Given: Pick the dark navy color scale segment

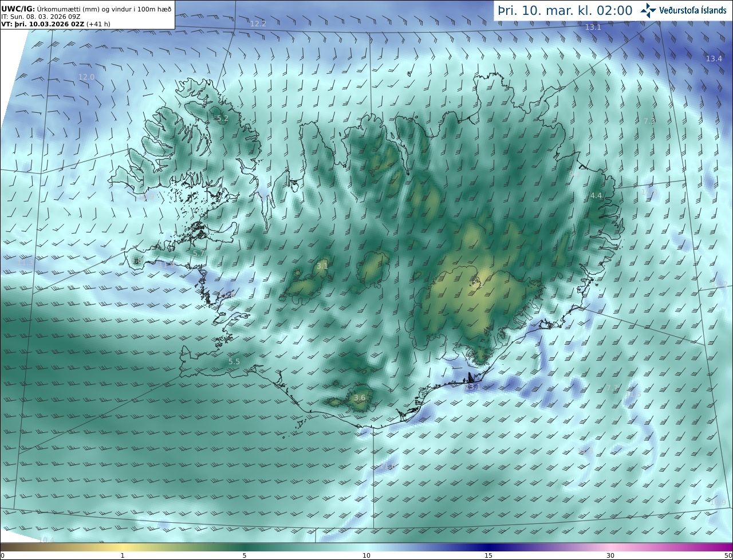Looking at the screenshot, I should coord(488,547).
